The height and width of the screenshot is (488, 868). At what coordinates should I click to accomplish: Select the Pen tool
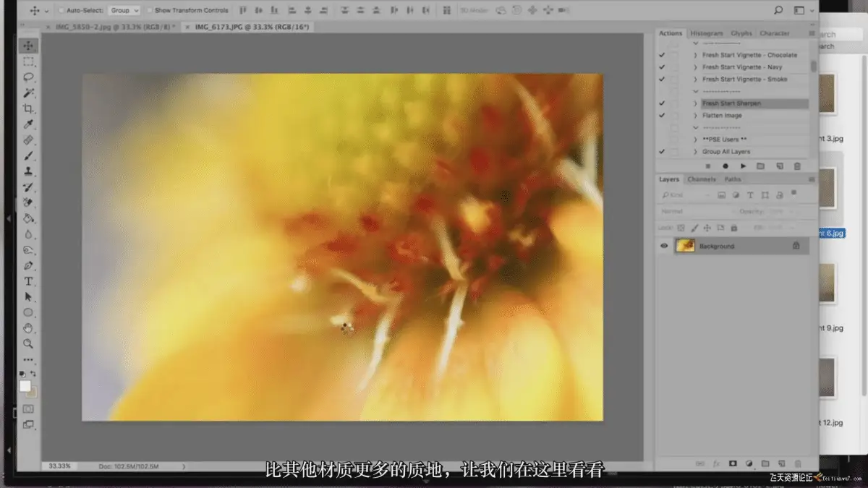(29, 266)
